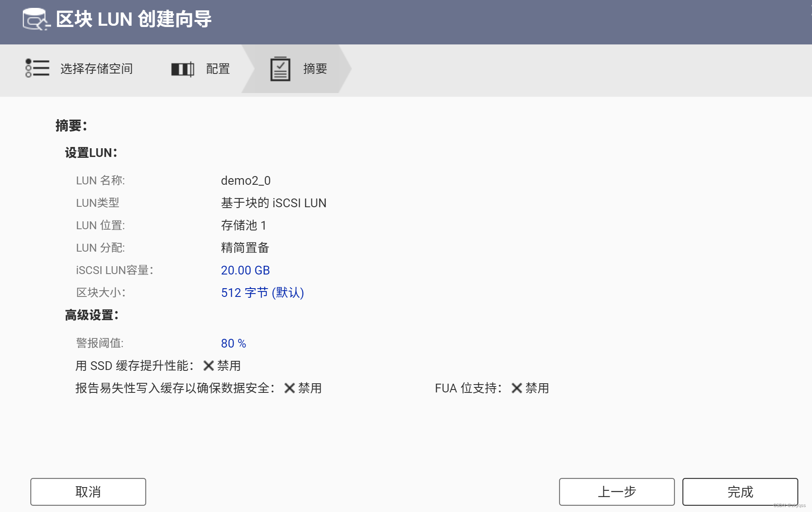Click 完成 to finish LUN creation

[740, 492]
